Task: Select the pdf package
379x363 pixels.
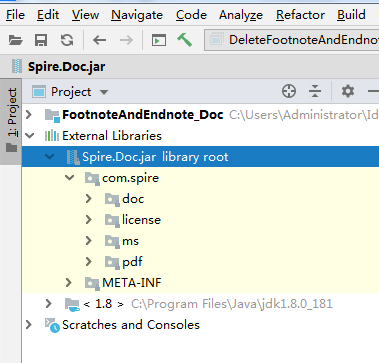Action: pyautogui.click(x=132, y=262)
